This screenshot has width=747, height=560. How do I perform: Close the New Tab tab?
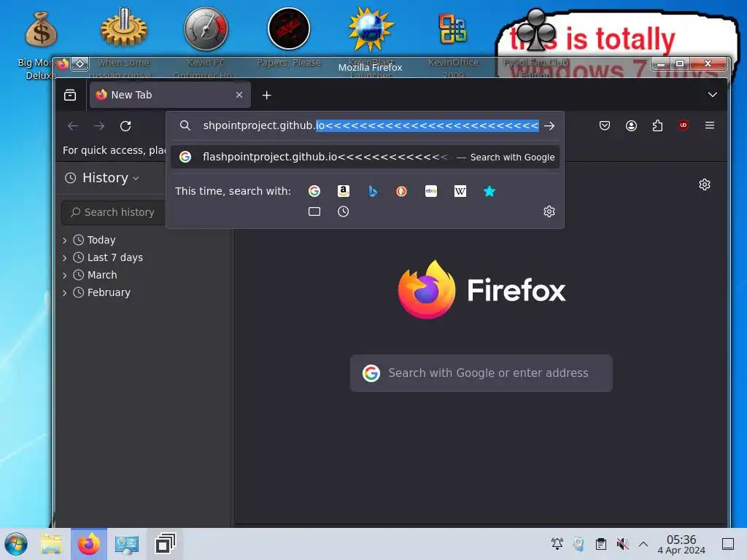(x=239, y=95)
